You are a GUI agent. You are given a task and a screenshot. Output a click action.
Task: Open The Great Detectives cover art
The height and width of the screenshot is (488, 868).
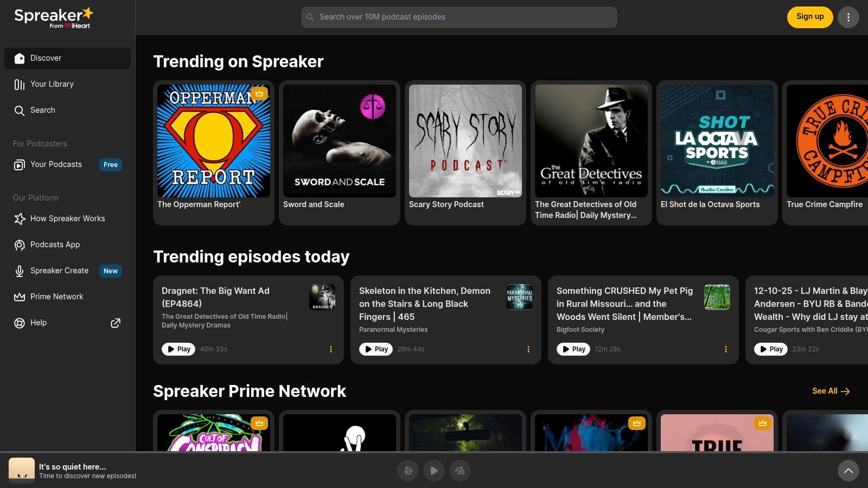591,141
